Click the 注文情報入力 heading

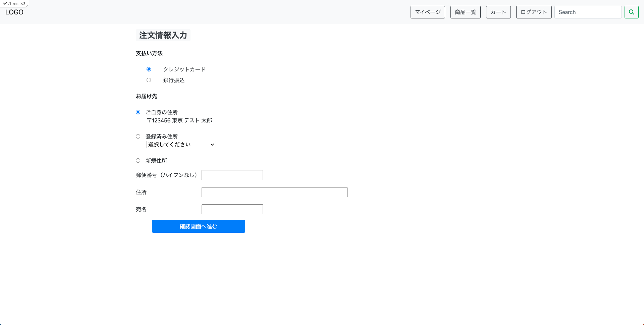[x=163, y=35]
